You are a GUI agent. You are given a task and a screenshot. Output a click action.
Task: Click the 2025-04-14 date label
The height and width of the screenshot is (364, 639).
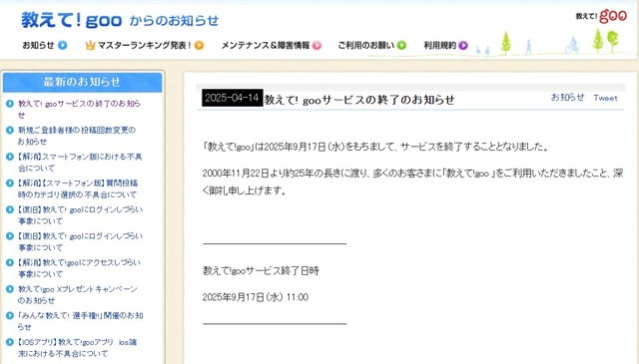(x=233, y=98)
